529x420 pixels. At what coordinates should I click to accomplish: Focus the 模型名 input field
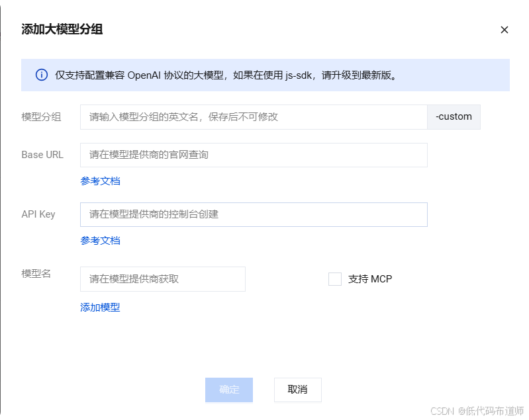tap(163, 279)
